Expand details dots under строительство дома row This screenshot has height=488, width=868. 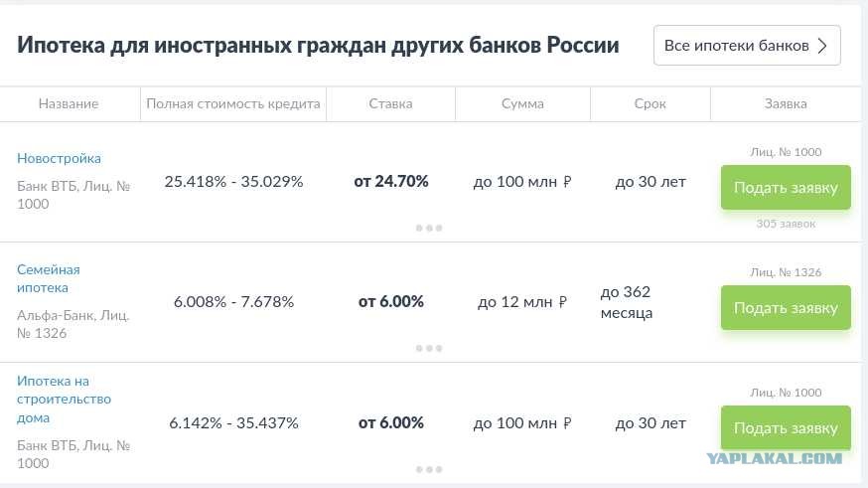[429, 469]
